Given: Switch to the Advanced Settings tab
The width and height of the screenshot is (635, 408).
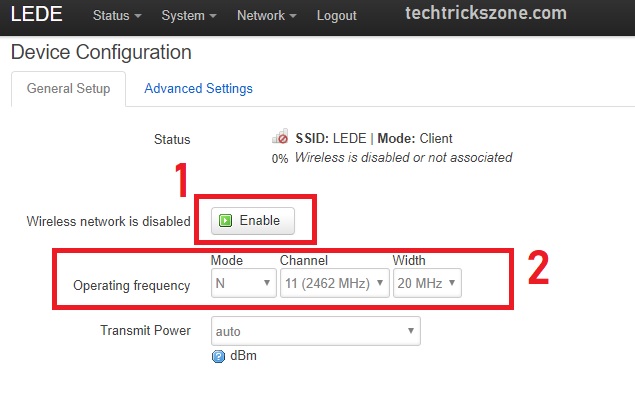Looking at the screenshot, I should point(198,89).
